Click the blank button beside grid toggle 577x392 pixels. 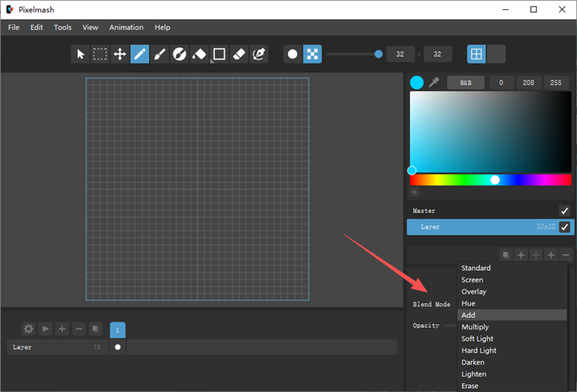click(x=496, y=55)
